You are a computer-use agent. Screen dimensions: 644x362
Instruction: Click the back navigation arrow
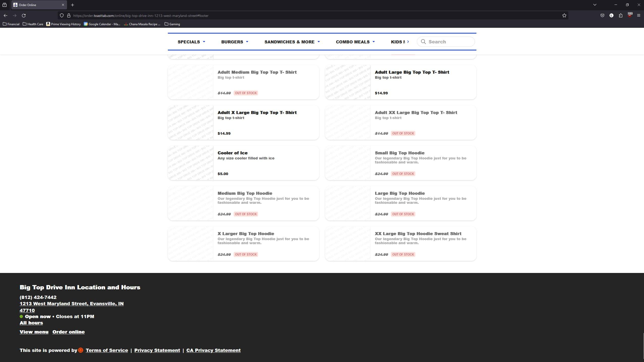(5, 16)
